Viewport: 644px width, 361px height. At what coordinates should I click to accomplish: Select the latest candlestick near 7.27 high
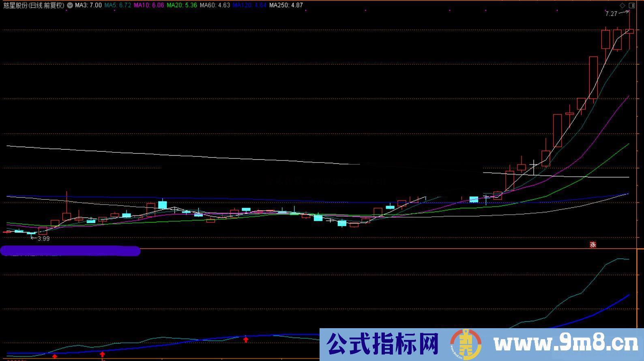click(629, 31)
